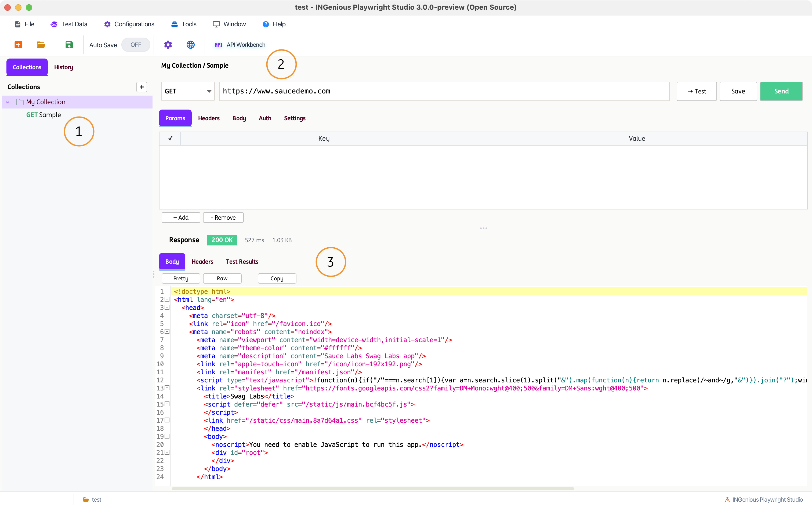Click the Help question mark icon
812x507 pixels.
click(x=266, y=24)
